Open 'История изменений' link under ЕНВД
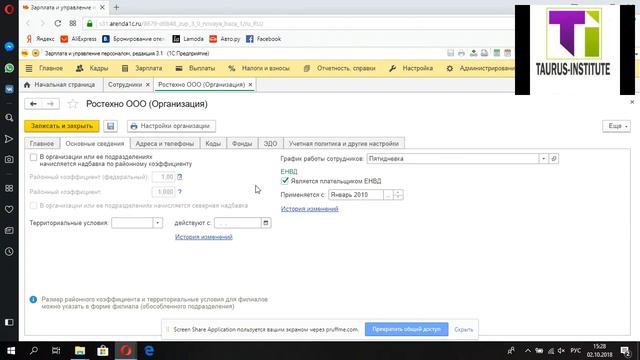 pyautogui.click(x=309, y=209)
